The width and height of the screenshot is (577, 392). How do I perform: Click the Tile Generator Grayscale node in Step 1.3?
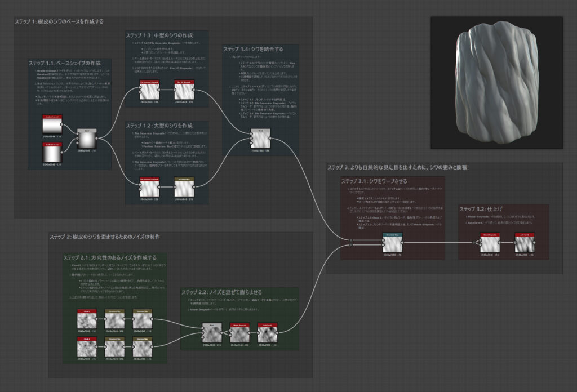149,91
